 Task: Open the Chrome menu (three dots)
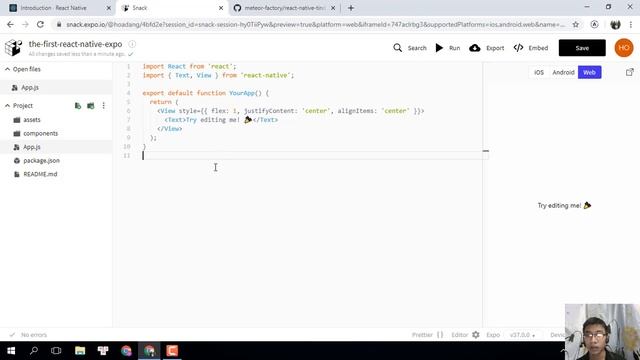coord(631,24)
